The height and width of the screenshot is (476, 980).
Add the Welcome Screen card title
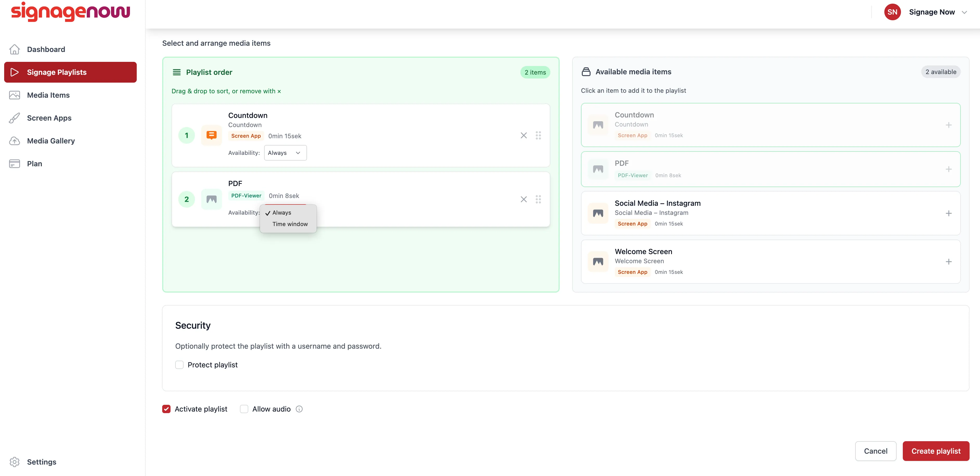[643, 251]
